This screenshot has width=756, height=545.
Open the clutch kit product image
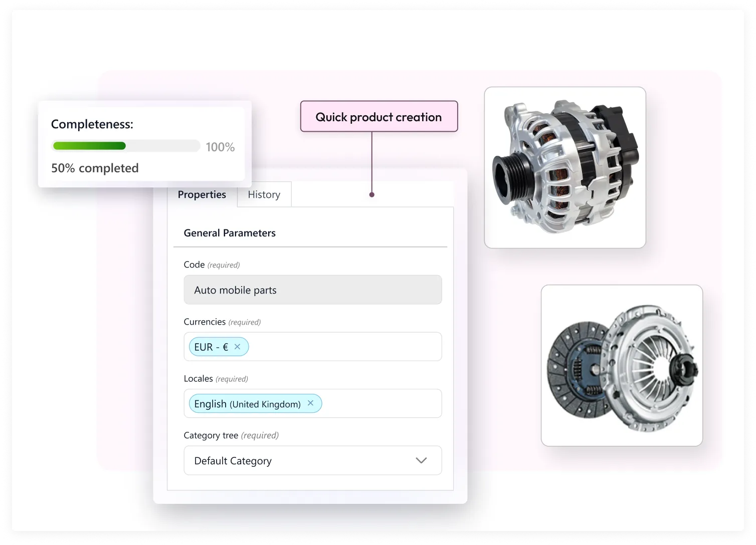tap(622, 365)
